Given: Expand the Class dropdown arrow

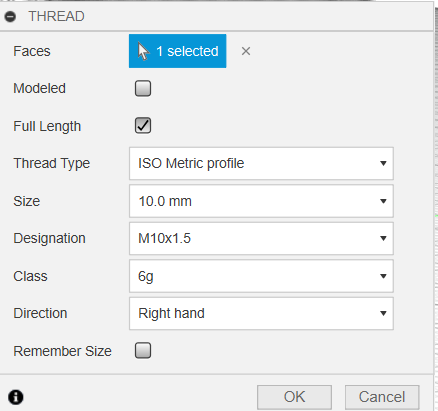Looking at the screenshot, I should point(383,276).
